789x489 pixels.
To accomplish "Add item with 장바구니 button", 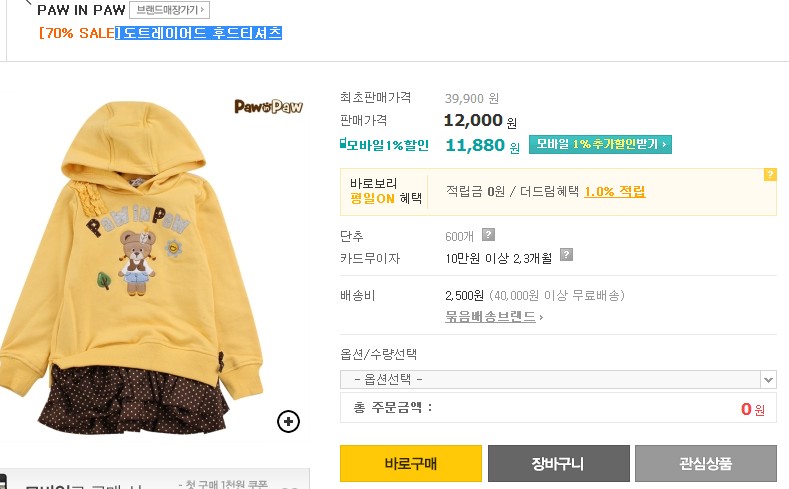I will tap(559, 463).
